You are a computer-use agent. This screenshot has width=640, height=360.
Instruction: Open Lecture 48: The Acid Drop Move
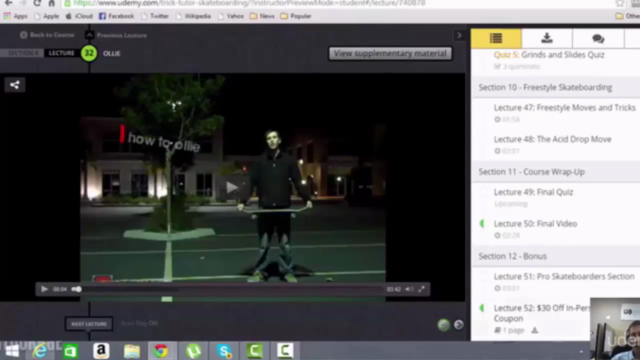click(553, 139)
